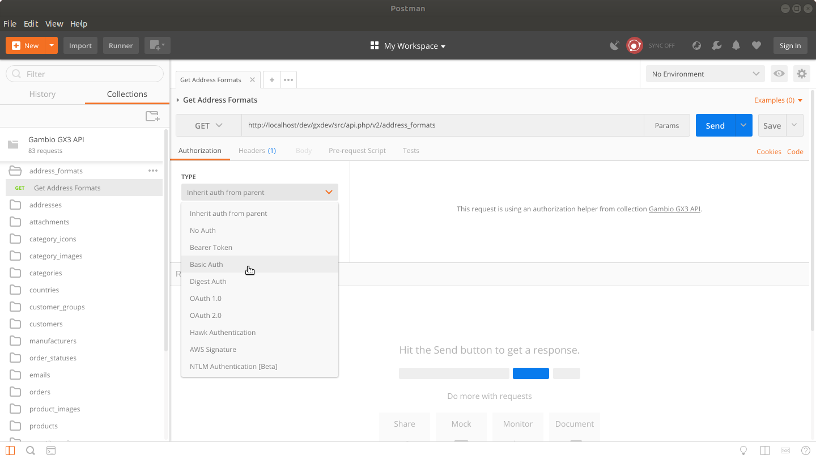Expand the New button dropdown arrow

[52, 45]
